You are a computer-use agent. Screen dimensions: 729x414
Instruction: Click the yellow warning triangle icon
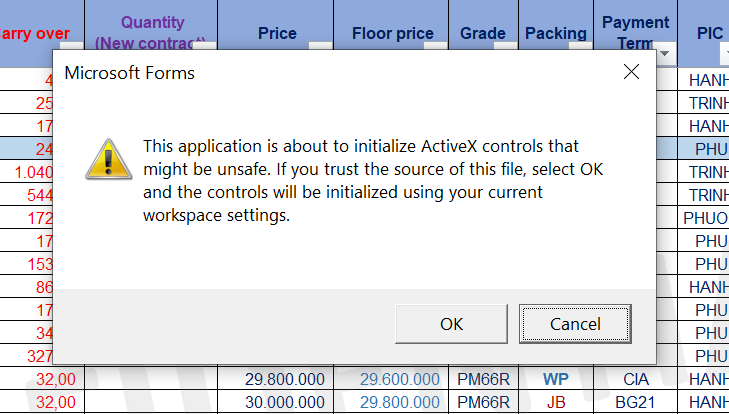click(x=109, y=159)
